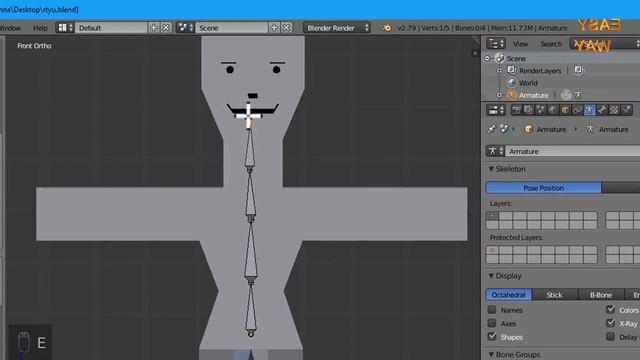This screenshot has height=360, width=640.
Task: Click the Rest Position button beside Pose Position
Action: tap(620, 188)
